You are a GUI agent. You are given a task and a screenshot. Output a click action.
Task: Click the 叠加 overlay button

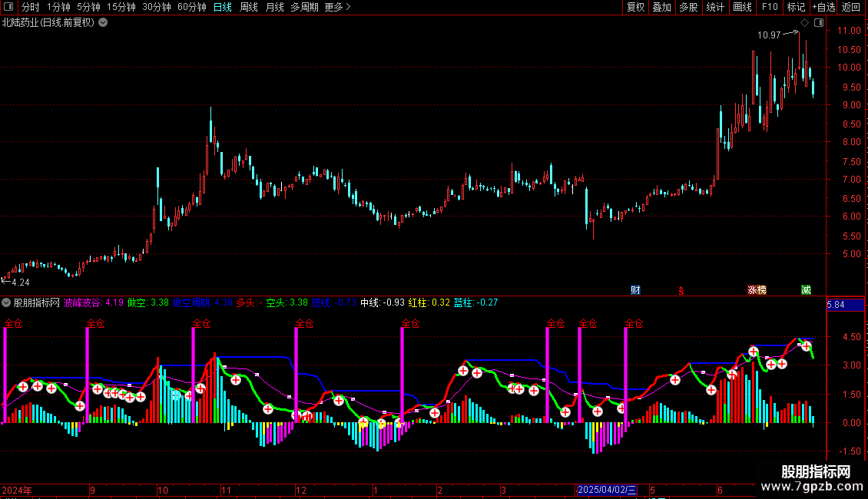coord(662,7)
